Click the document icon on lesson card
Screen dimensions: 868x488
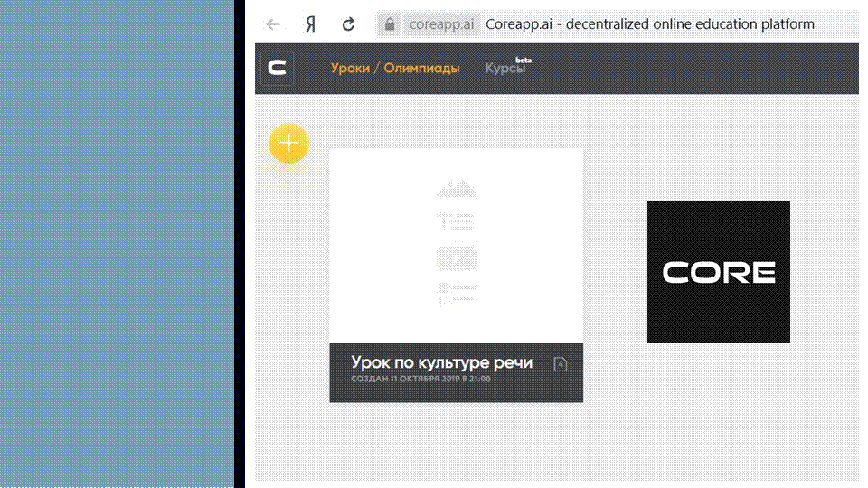[561, 364]
